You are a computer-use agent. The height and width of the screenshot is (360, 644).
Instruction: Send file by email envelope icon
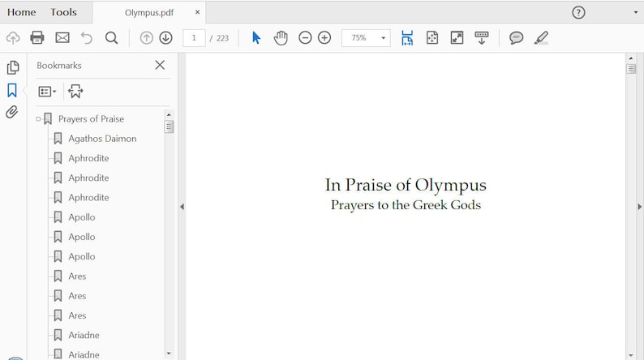pyautogui.click(x=62, y=38)
